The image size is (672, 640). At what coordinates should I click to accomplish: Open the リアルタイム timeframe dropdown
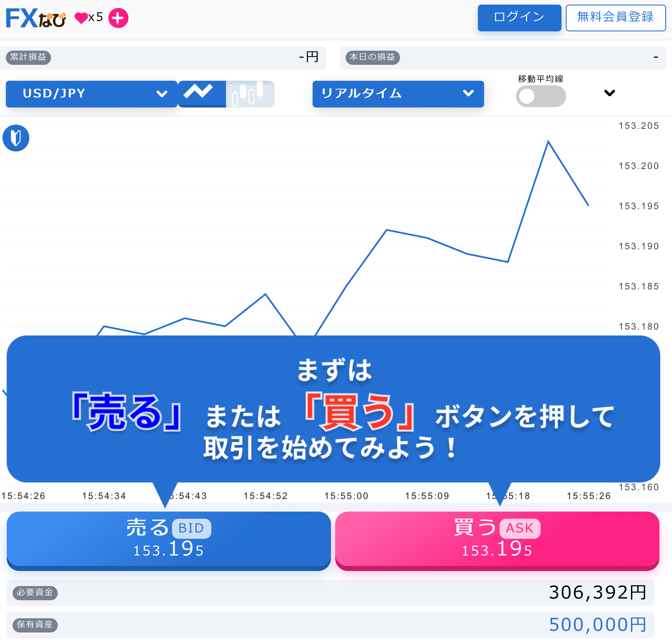coord(398,94)
